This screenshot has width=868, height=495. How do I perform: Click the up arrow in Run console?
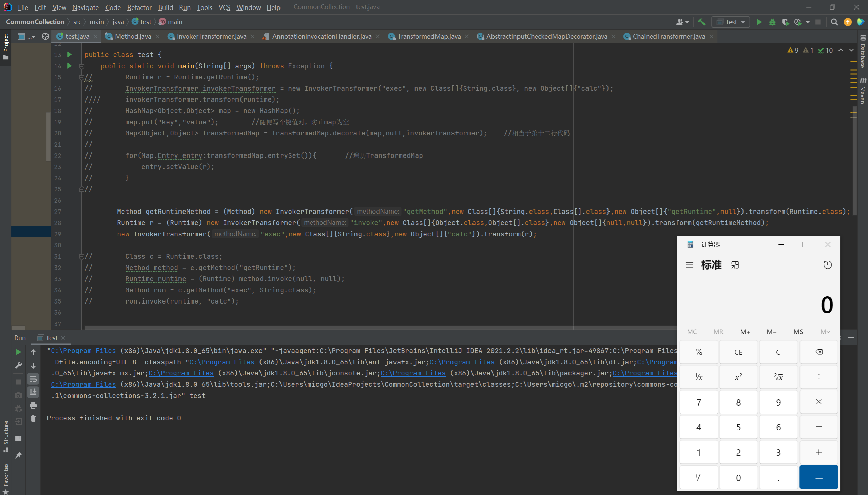pyautogui.click(x=33, y=352)
